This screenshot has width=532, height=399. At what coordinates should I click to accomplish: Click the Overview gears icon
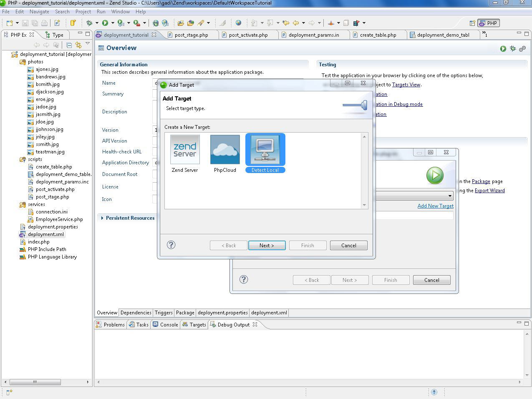pyautogui.click(x=522, y=49)
